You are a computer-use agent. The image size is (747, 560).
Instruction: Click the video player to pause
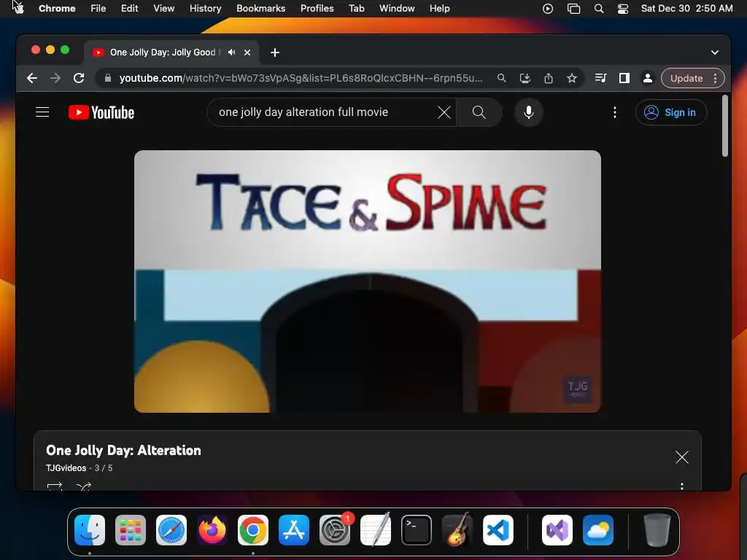368,281
